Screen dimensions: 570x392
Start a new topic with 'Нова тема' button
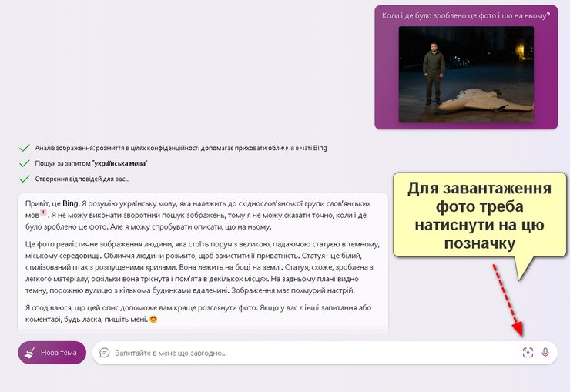(52, 353)
